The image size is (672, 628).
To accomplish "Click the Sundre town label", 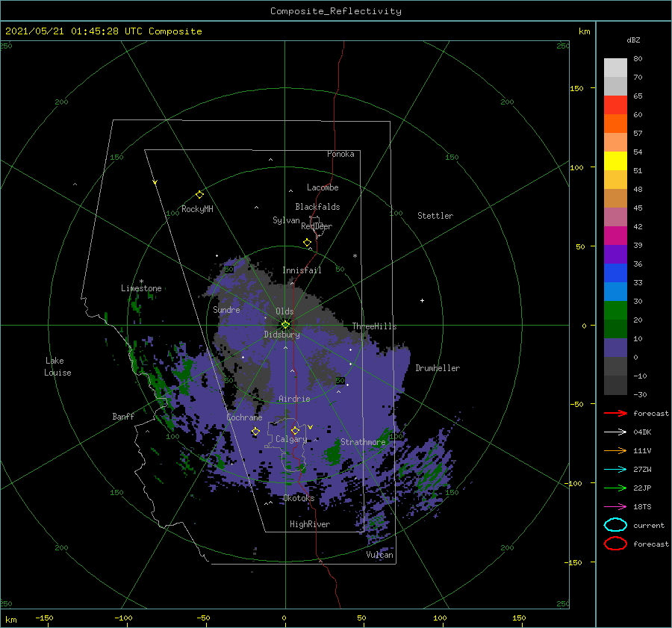I will point(226,309).
